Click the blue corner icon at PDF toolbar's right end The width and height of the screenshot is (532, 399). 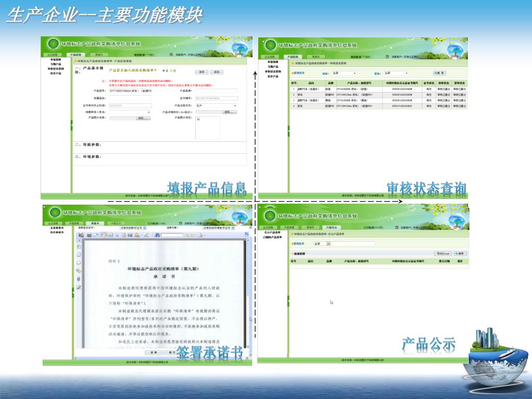click(x=247, y=234)
